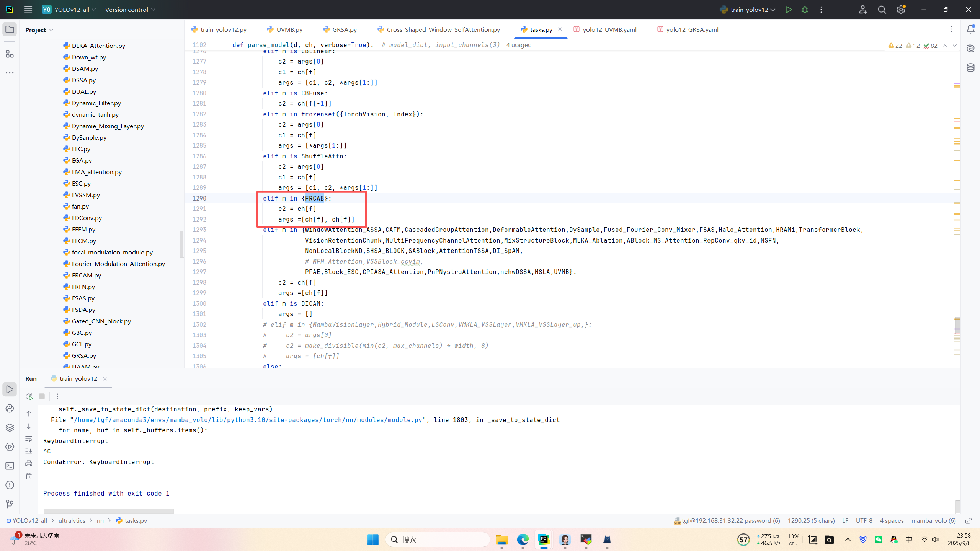Screen dimensions: 980x551
Task: Click the green Run button in toolbar
Action: (788, 10)
